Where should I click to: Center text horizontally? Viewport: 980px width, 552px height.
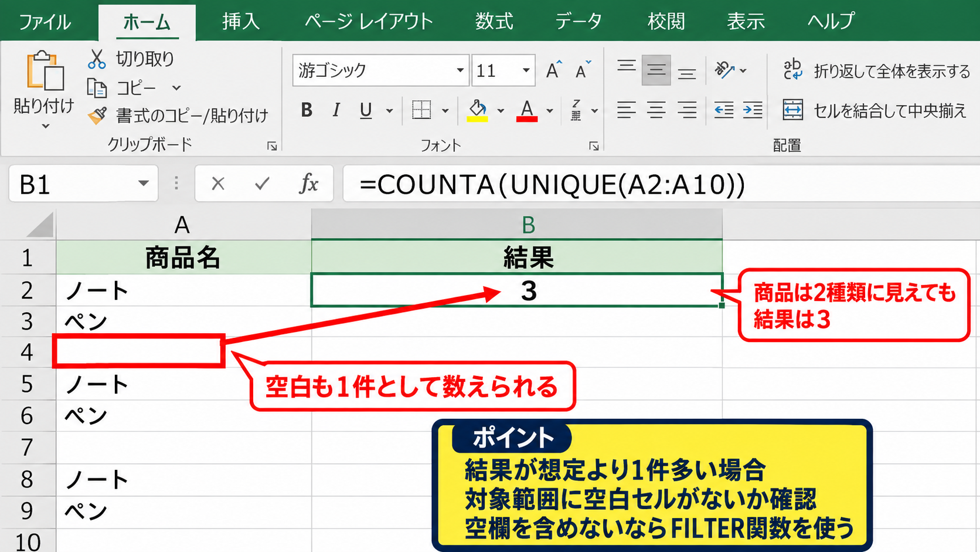(656, 110)
